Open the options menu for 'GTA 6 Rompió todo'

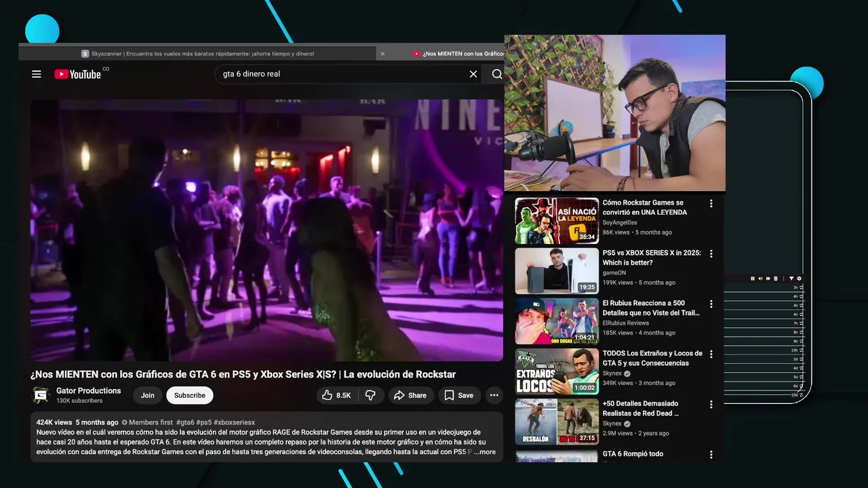pyautogui.click(x=711, y=454)
